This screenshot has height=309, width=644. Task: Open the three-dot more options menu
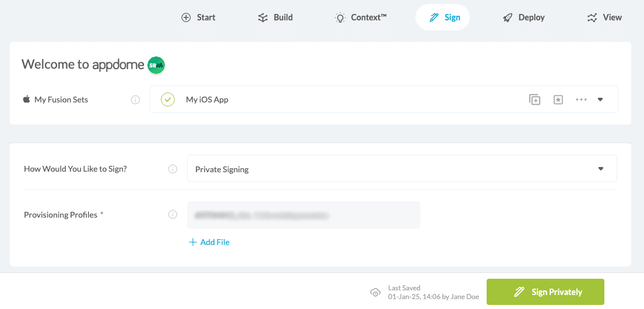581,100
